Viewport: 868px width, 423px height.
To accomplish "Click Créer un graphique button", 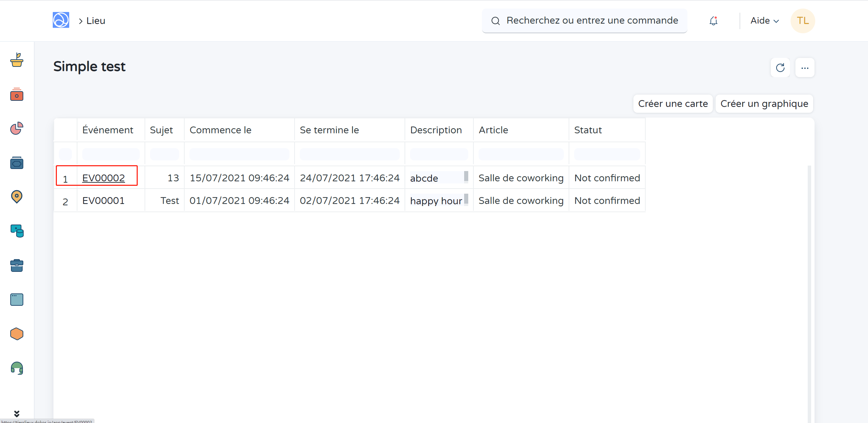I will pyautogui.click(x=764, y=104).
